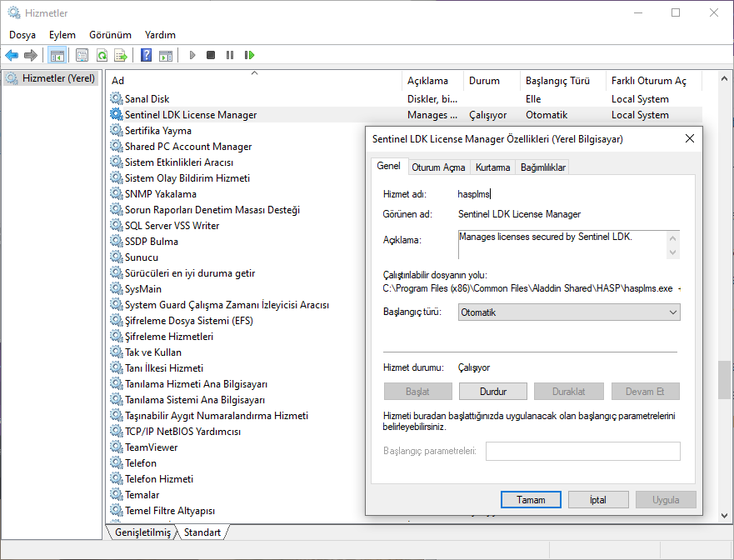Select the TeamViewer service in list
Screen dimensions: 734x560
point(151,447)
